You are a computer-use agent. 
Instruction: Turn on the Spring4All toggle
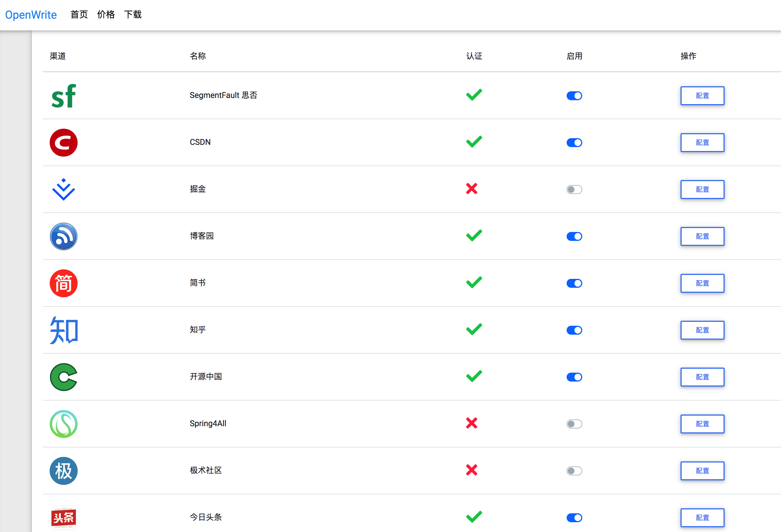pos(574,424)
